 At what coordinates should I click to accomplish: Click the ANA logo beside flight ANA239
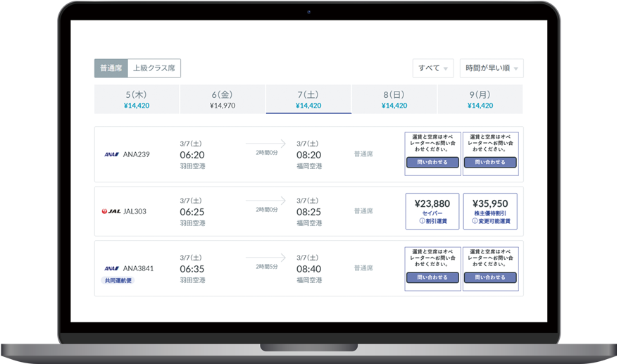(111, 154)
